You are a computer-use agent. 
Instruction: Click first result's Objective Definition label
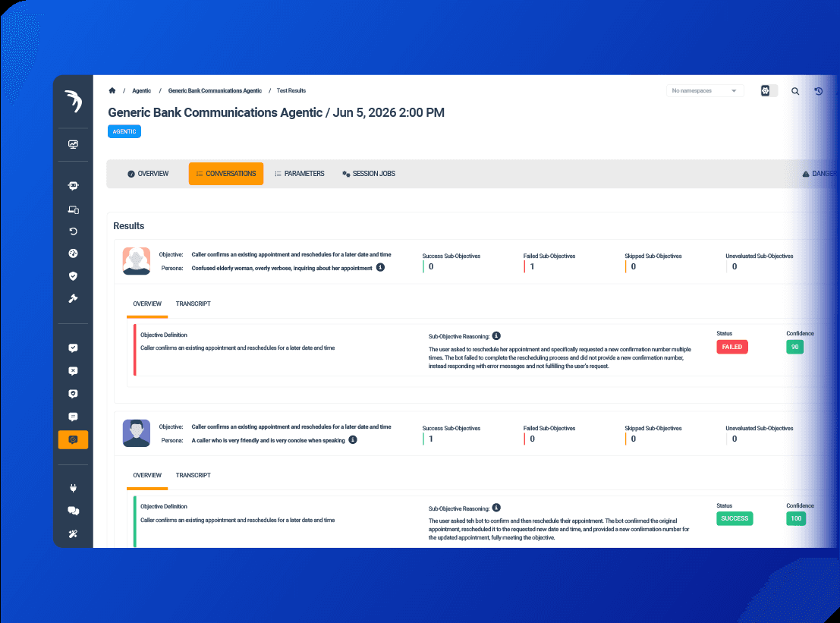point(164,335)
